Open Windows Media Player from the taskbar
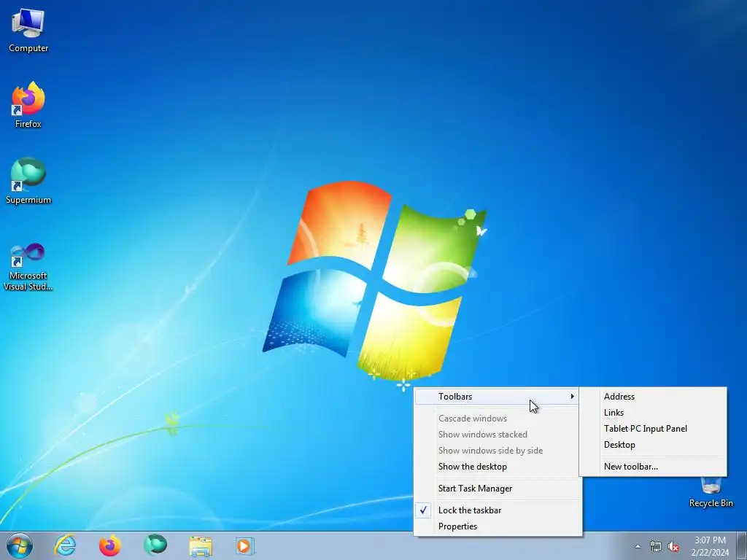The image size is (747, 560). [245, 545]
